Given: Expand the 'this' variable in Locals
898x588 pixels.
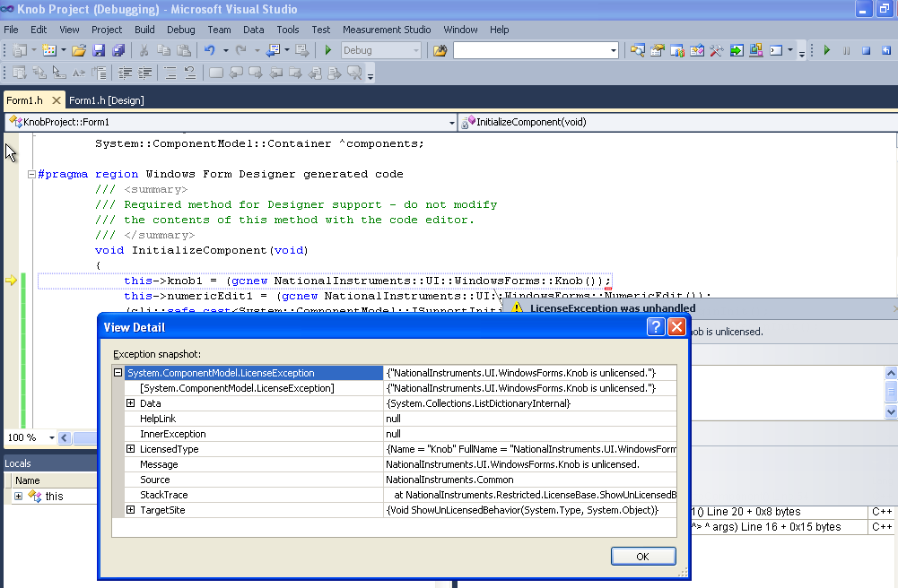Looking at the screenshot, I should click(x=18, y=496).
